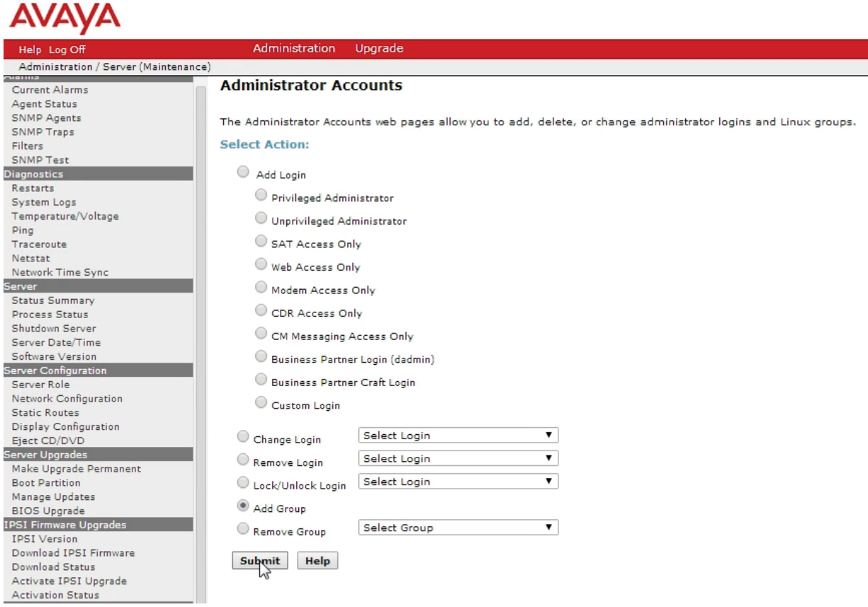Open Help link in red header
868x607 pixels.
[x=30, y=50]
